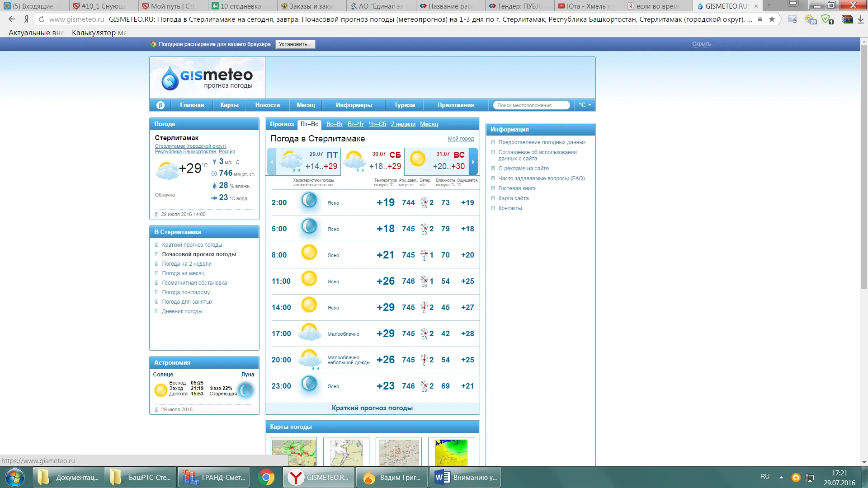Reload the page with the refresh icon
Screen dimensions: 868x488
[42, 19]
